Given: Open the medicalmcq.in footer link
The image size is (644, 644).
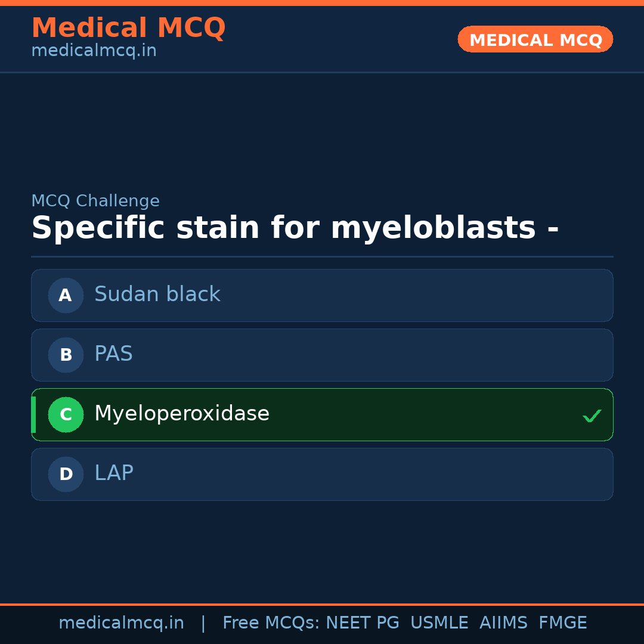Looking at the screenshot, I should click(121, 622).
